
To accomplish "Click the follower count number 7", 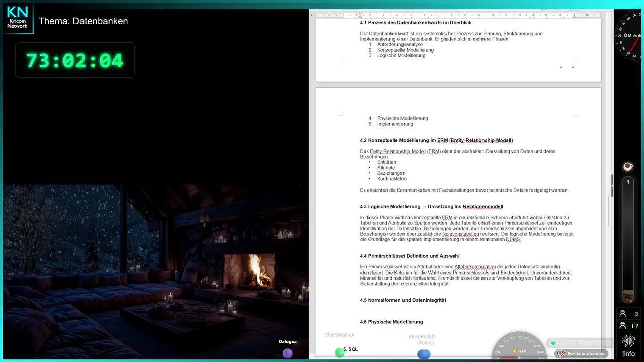I will [x=636, y=326].
